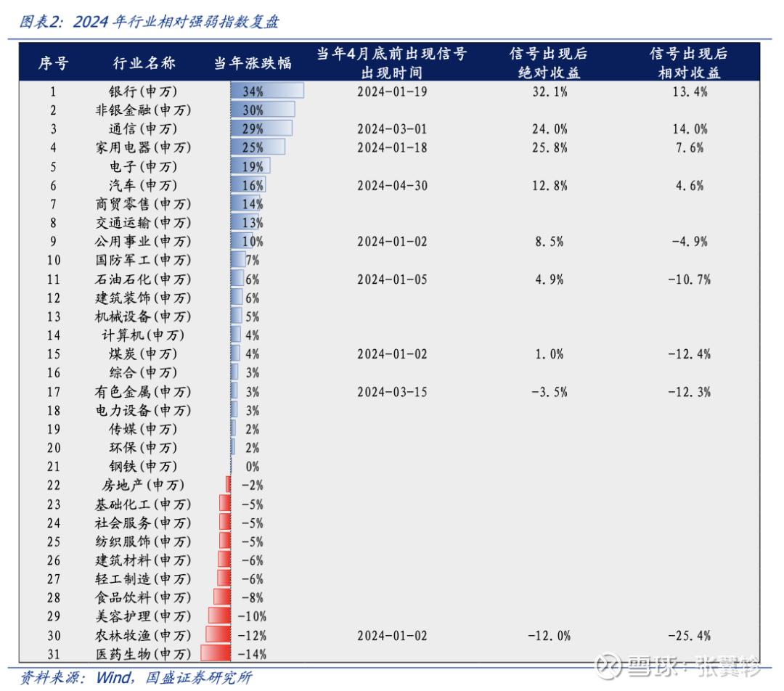Click relative return '13.4%'

pos(690,91)
